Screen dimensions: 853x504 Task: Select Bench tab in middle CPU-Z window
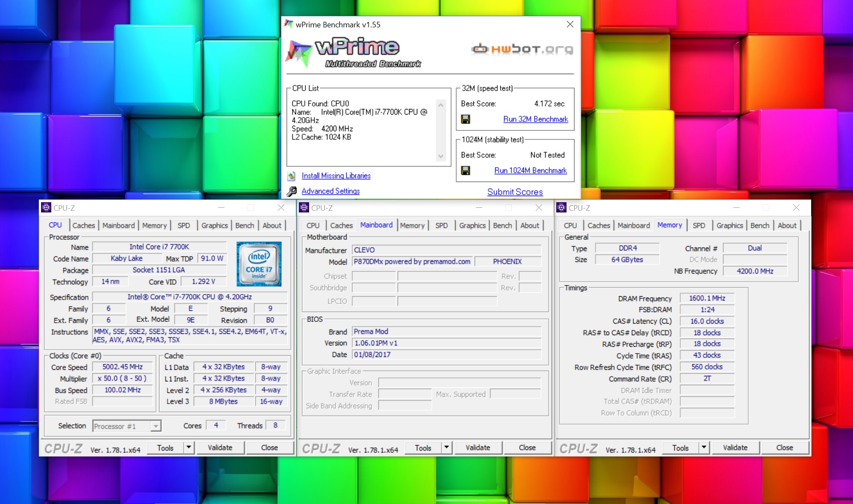coord(502,225)
